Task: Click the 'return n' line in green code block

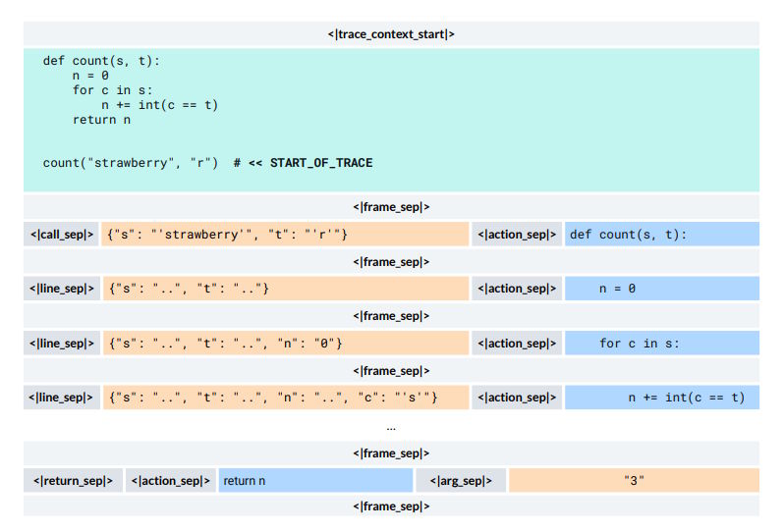Action: 101,120
